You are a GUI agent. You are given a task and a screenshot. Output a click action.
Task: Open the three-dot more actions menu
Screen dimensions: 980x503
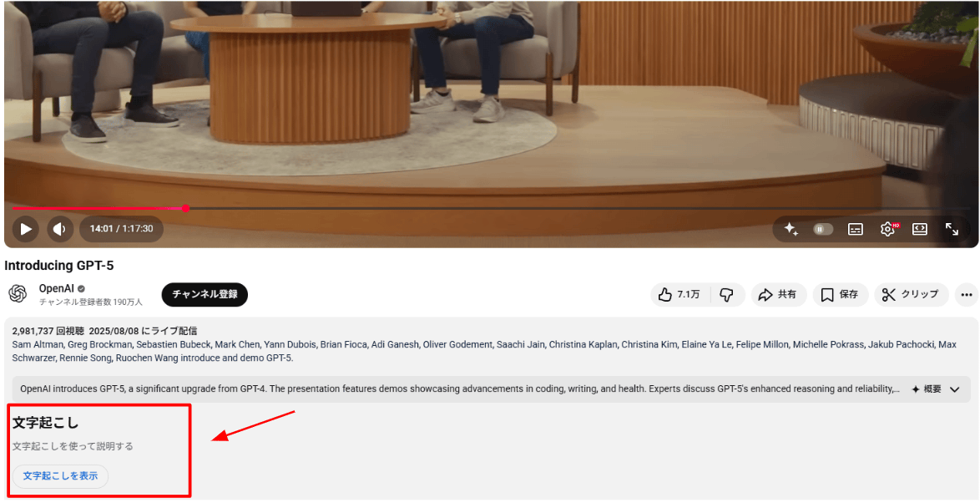click(x=967, y=295)
